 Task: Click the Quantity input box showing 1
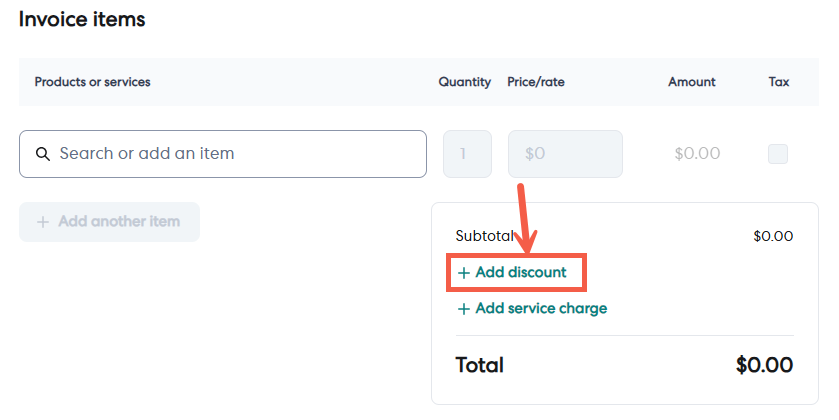tap(467, 154)
